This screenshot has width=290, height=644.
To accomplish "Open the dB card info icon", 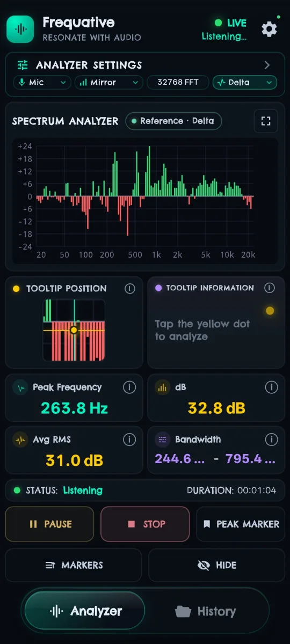I will click(271, 387).
